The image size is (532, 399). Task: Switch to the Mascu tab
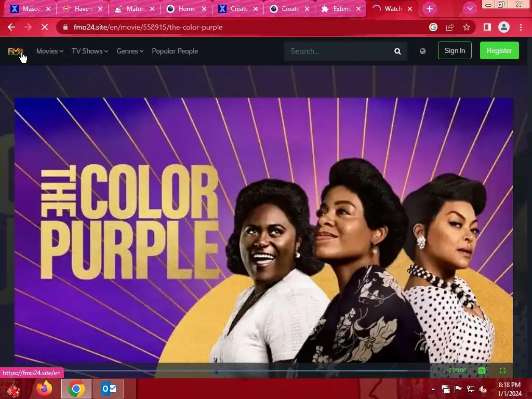(x=31, y=9)
